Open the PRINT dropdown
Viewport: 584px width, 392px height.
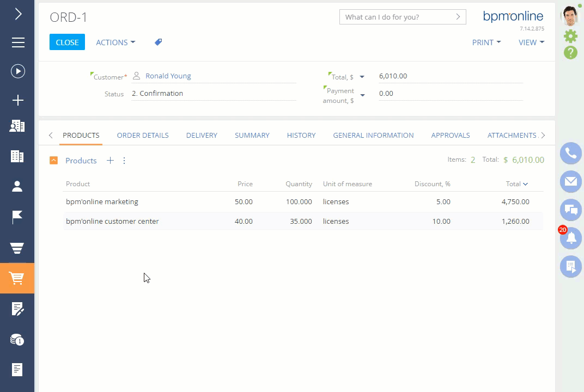coord(486,42)
